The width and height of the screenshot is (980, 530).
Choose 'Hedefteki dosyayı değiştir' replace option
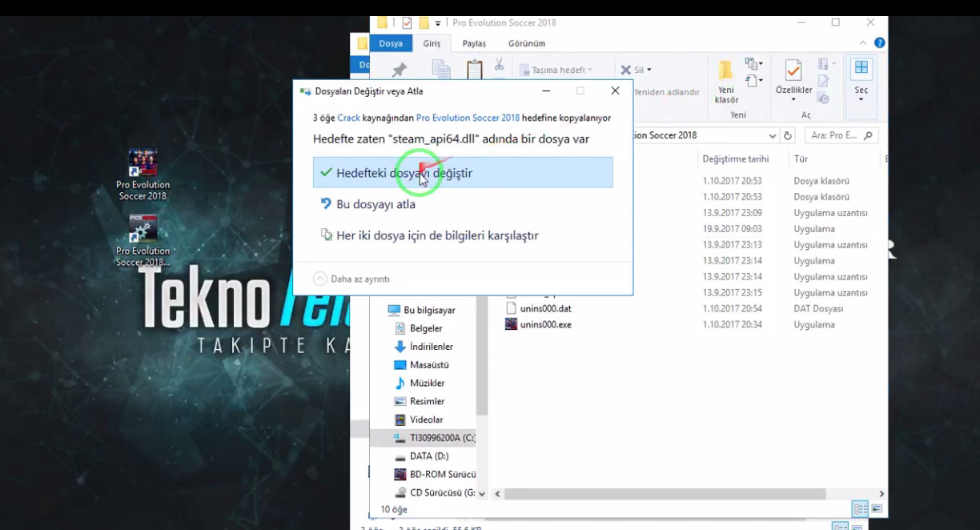tap(463, 173)
